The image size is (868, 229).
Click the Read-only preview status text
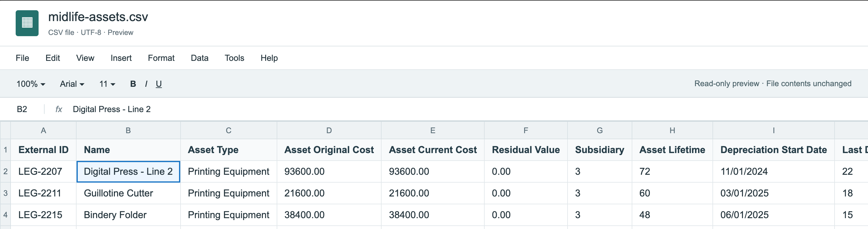coord(773,83)
